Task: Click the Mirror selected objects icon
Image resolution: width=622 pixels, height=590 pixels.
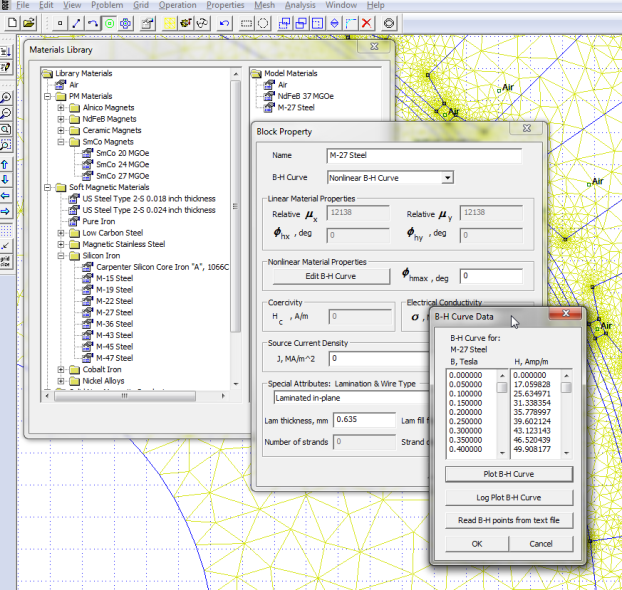Action: 334,23
